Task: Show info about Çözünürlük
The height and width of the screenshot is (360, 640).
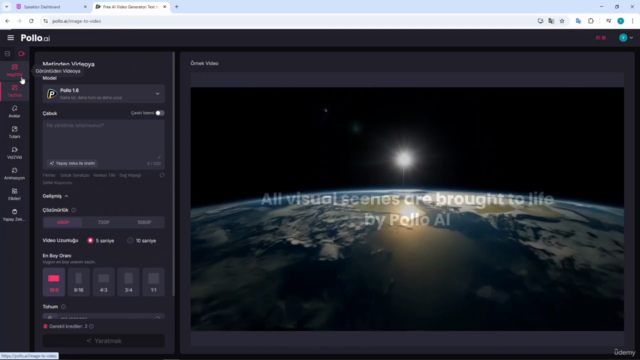Action: pos(74,210)
